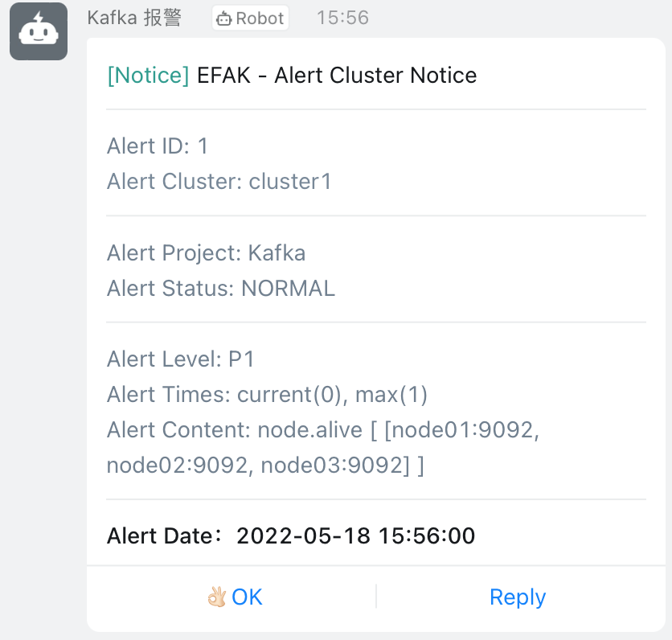Select the green [Notice] label
Image resolution: width=672 pixels, height=640 pixels.
148,76
